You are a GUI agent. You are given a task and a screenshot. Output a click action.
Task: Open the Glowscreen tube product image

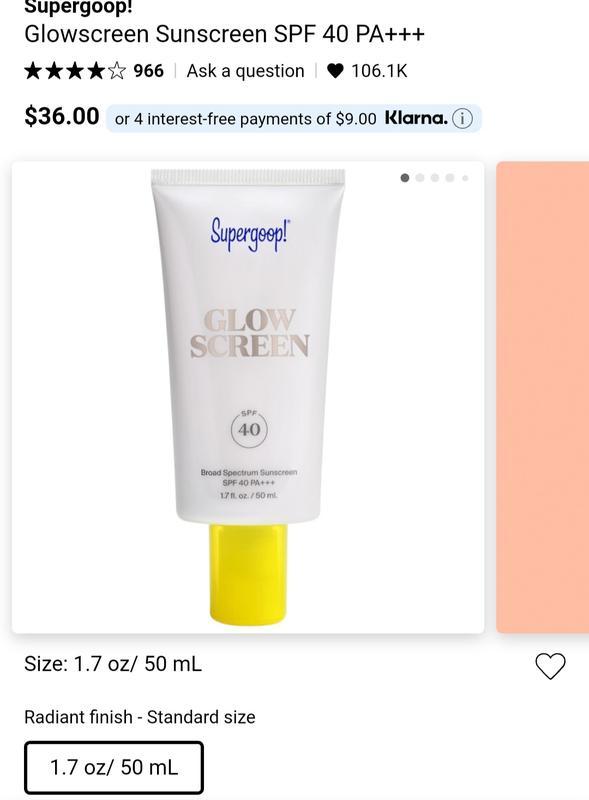click(x=248, y=397)
